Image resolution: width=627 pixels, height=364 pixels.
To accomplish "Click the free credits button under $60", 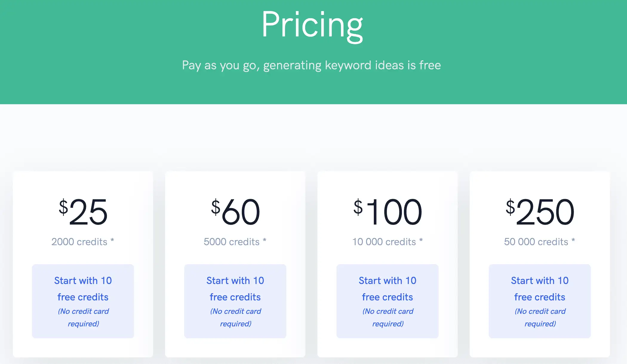I will tap(235, 301).
